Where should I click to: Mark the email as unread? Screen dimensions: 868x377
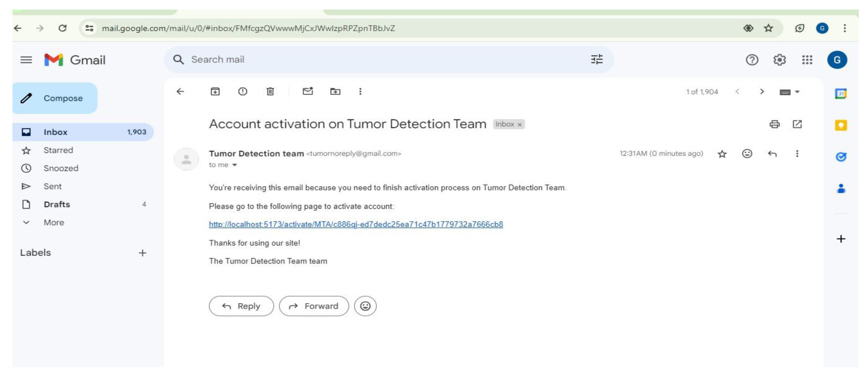[x=308, y=91]
